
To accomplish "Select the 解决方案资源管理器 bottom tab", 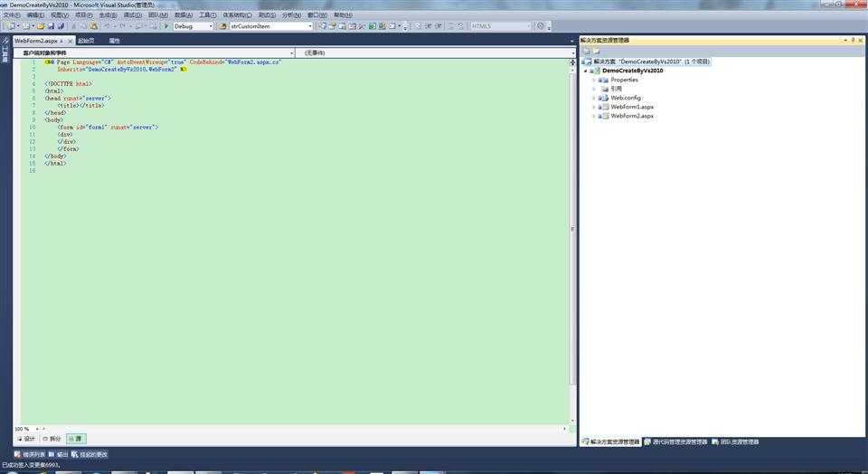I will 610,441.
